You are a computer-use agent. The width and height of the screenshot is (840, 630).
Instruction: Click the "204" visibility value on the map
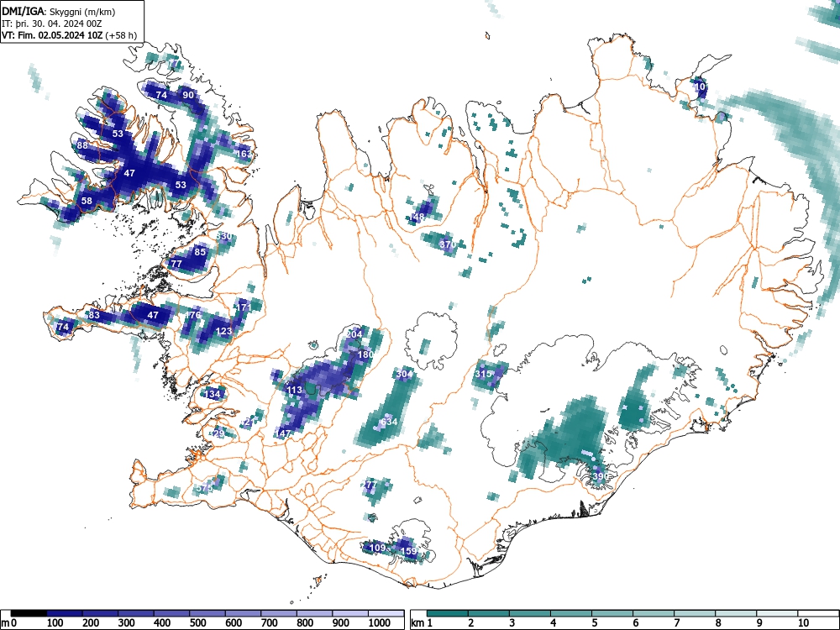tap(354, 333)
